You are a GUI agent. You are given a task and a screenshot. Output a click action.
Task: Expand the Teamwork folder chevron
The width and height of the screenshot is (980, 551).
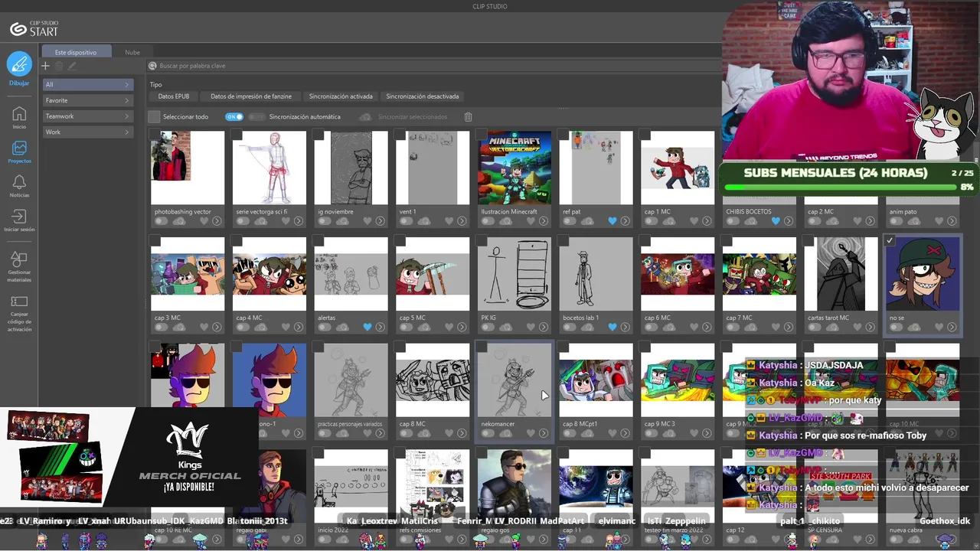click(x=127, y=116)
